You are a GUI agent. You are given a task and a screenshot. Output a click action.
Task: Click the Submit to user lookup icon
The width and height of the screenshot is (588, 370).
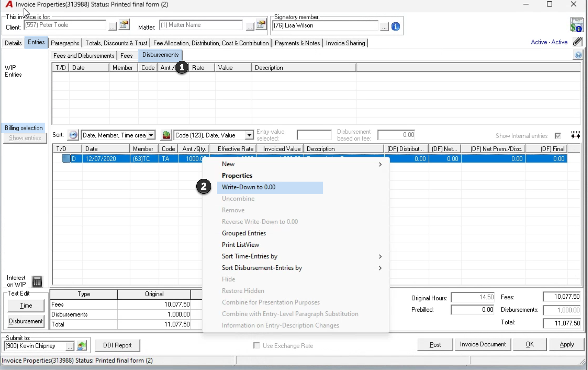(x=82, y=345)
